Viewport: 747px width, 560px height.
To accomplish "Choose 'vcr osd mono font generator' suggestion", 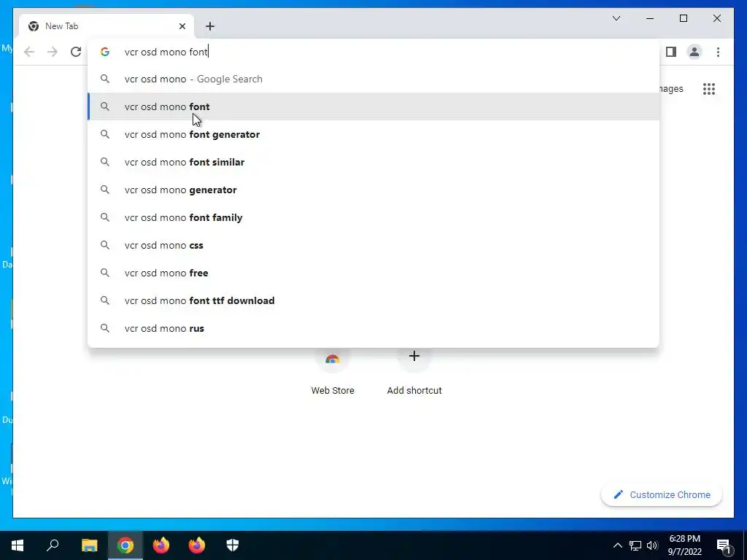I will click(373, 134).
